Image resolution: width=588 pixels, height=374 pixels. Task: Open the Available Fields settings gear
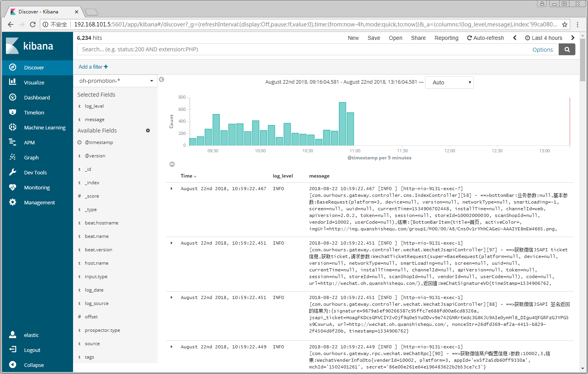148,131
